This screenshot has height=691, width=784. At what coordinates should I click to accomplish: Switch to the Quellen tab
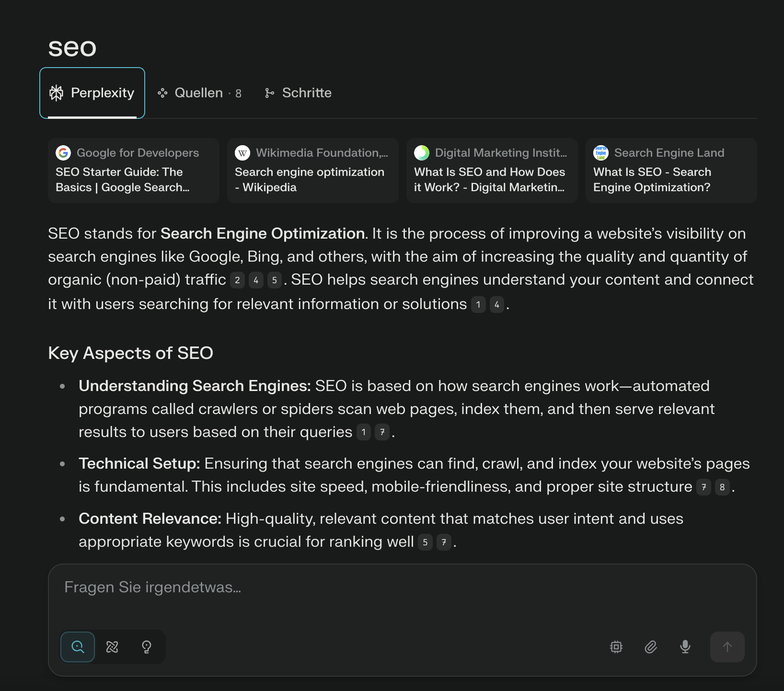[199, 93]
